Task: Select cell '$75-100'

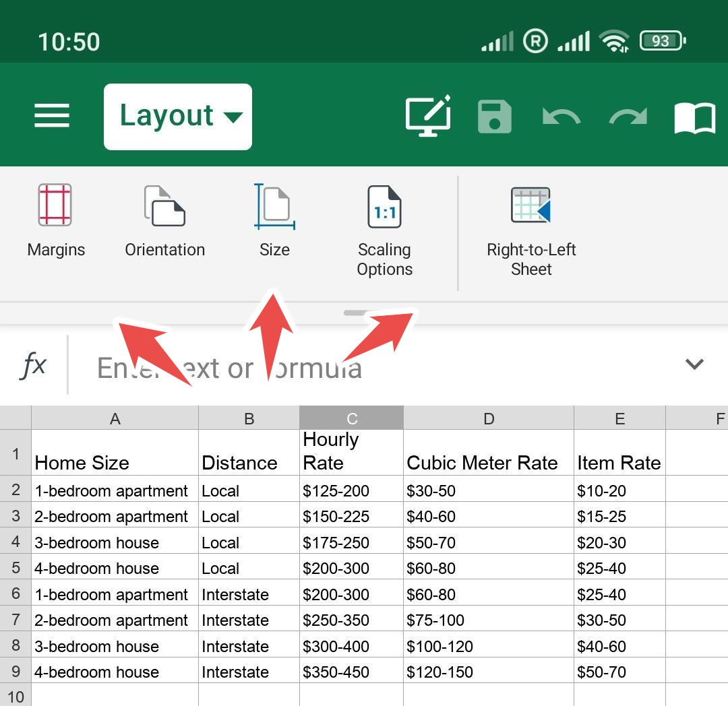Action: click(489, 619)
